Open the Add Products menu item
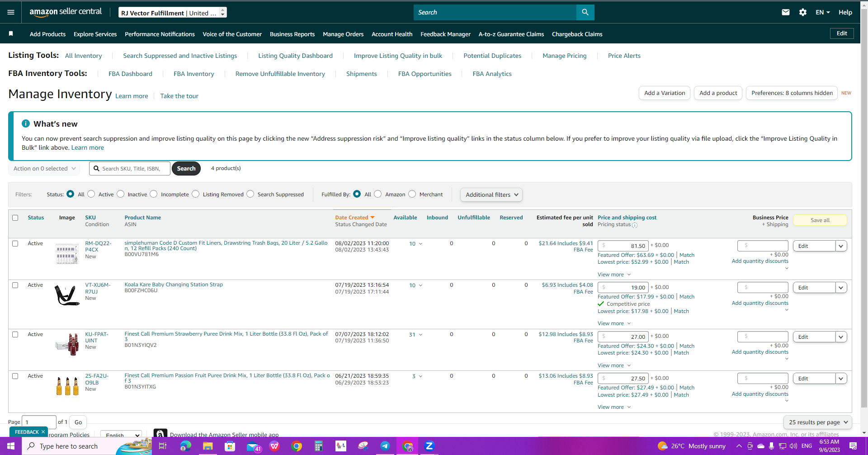 pos(47,34)
